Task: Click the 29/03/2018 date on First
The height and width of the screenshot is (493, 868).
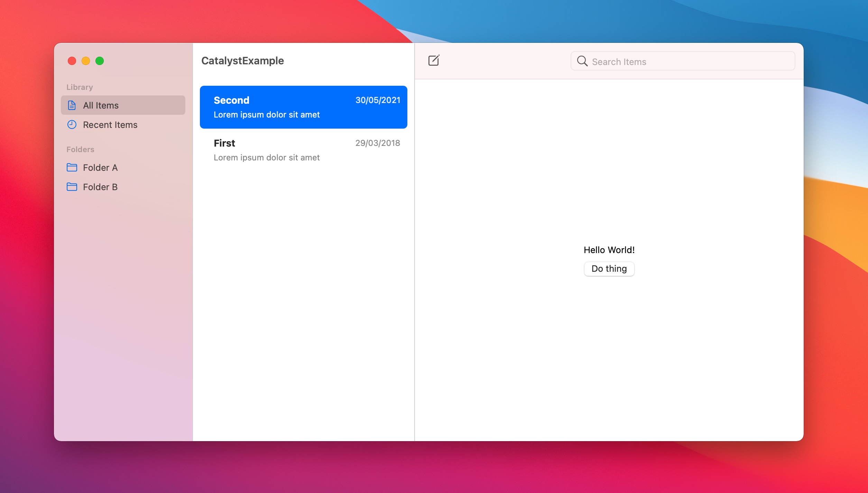Action: 378,143
